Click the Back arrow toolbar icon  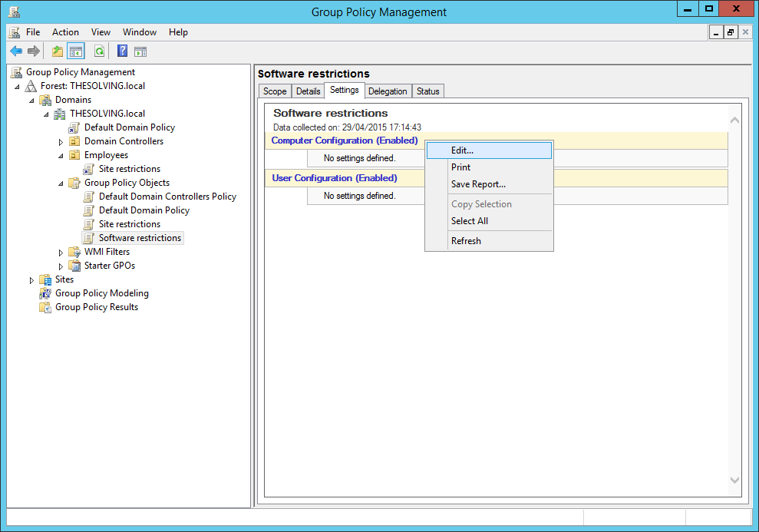pos(16,51)
